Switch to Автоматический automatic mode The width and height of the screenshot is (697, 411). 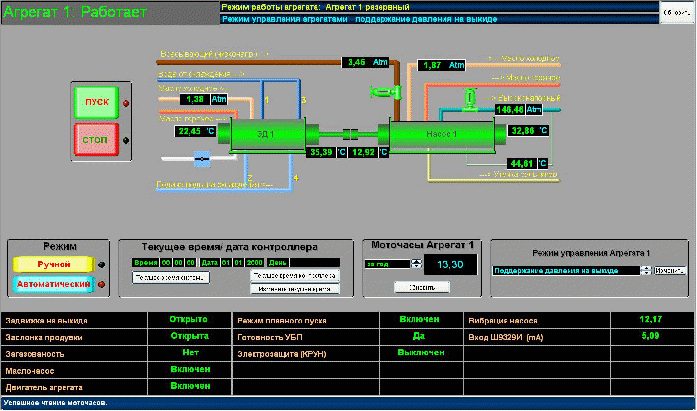54,284
